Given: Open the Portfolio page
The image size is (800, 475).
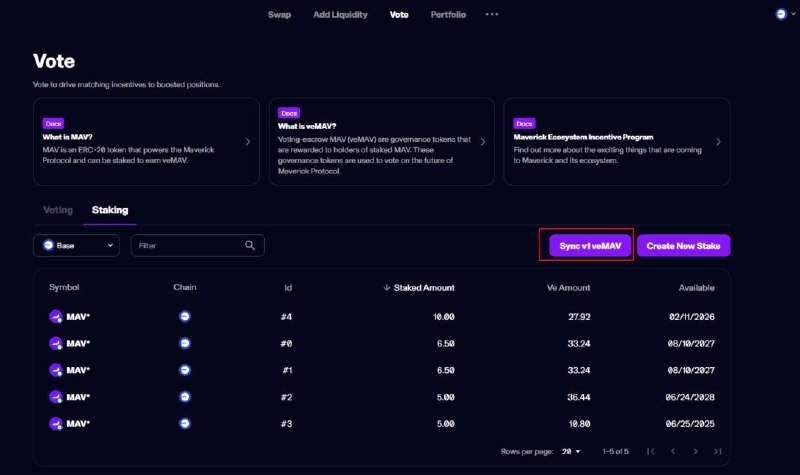Looking at the screenshot, I should [x=448, y=15].
